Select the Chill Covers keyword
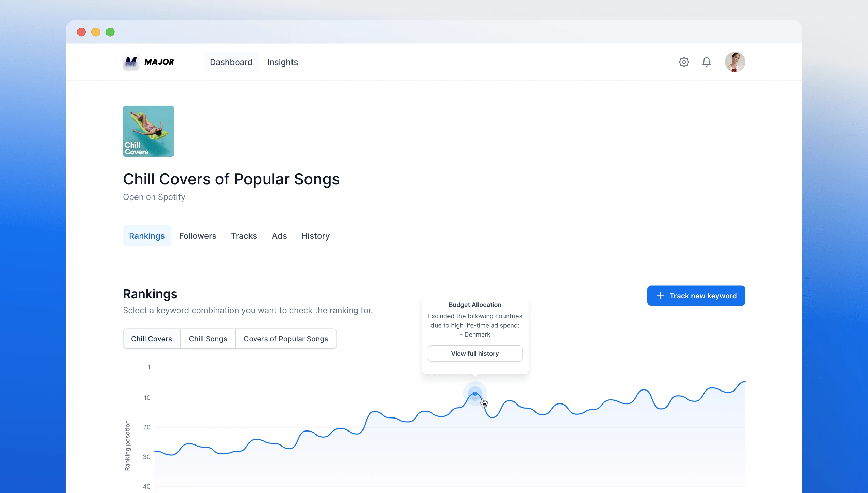The image size is (868, 493). point(152,339)
